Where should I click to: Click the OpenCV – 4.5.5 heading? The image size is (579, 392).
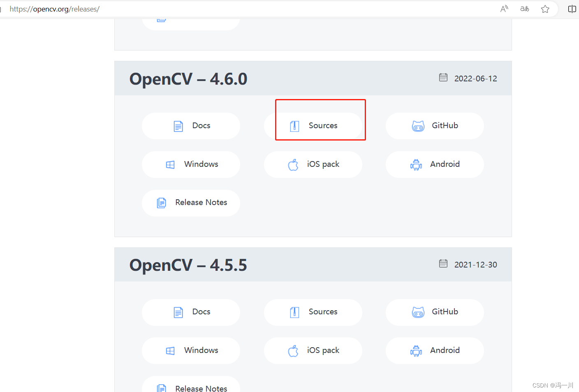tap(188, 265)
